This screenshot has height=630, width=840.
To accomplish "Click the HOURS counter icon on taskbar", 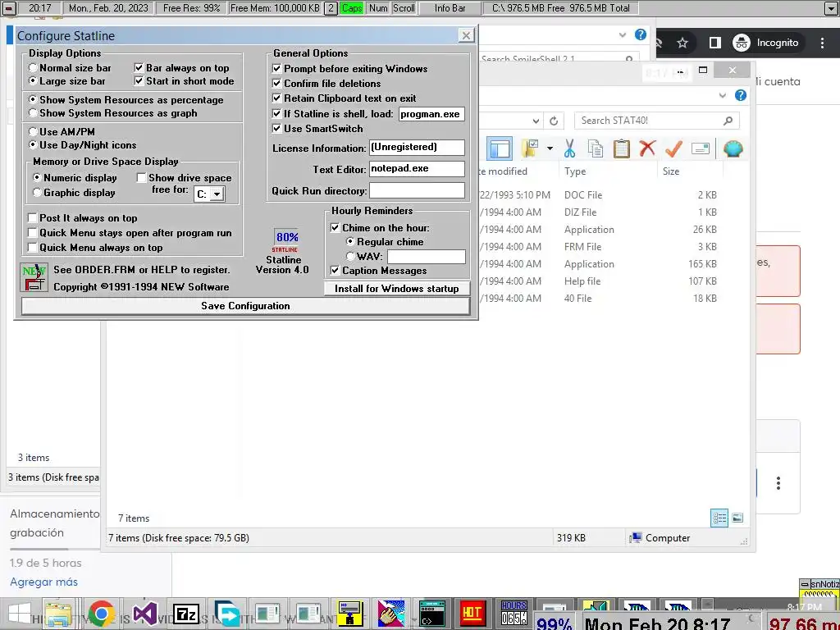I will pyautogui.click(x=514, y=613).
